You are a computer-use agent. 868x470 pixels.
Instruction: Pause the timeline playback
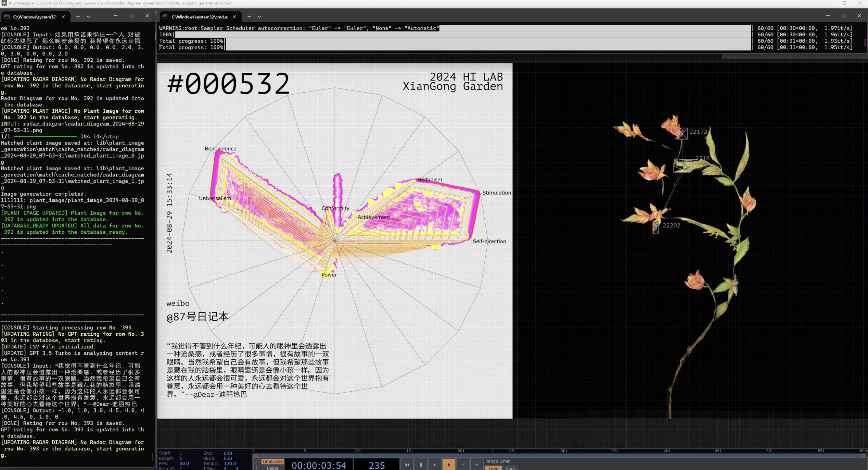pyautogui.click(x=421, y=465)
